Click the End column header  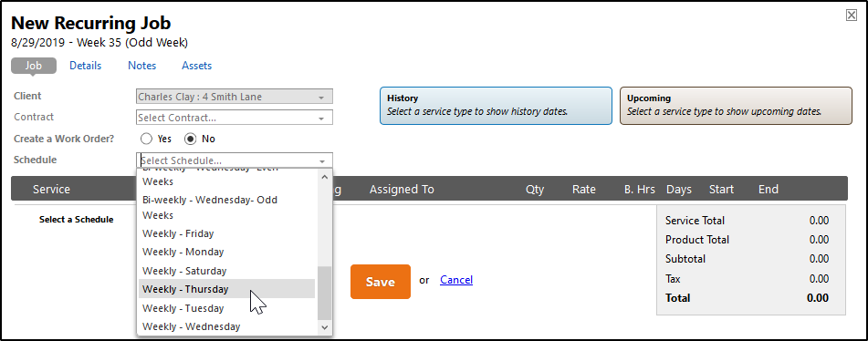(x=769, y=189)
